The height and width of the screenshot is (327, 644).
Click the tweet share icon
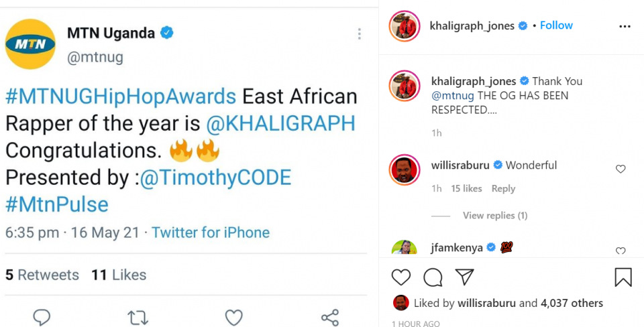point(329,317)
